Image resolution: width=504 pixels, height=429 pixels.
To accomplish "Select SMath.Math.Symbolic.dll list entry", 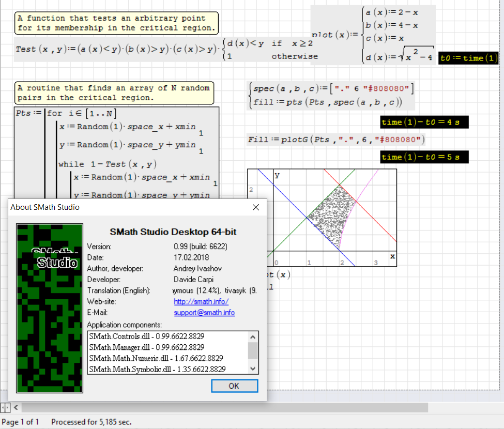I will tap(157, 369).
